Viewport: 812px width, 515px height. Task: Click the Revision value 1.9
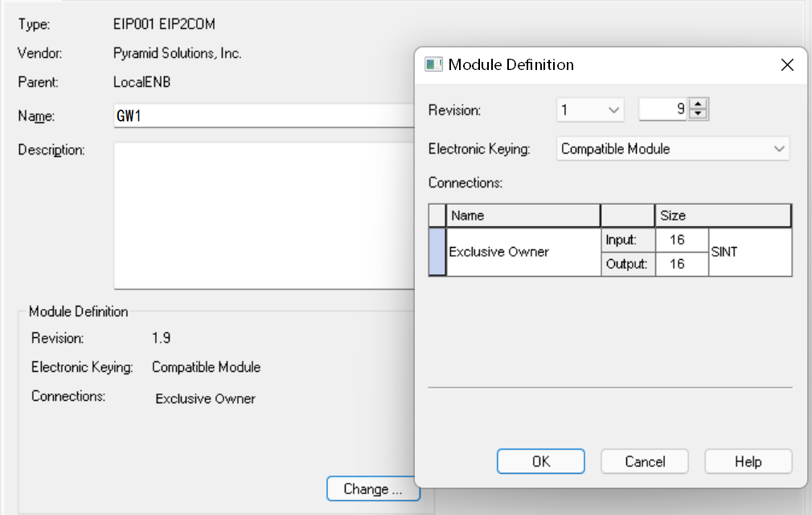coord(161,338)
